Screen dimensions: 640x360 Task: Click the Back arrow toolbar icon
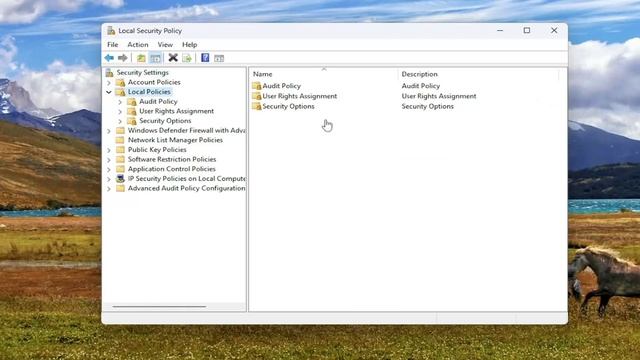(109, 58)
